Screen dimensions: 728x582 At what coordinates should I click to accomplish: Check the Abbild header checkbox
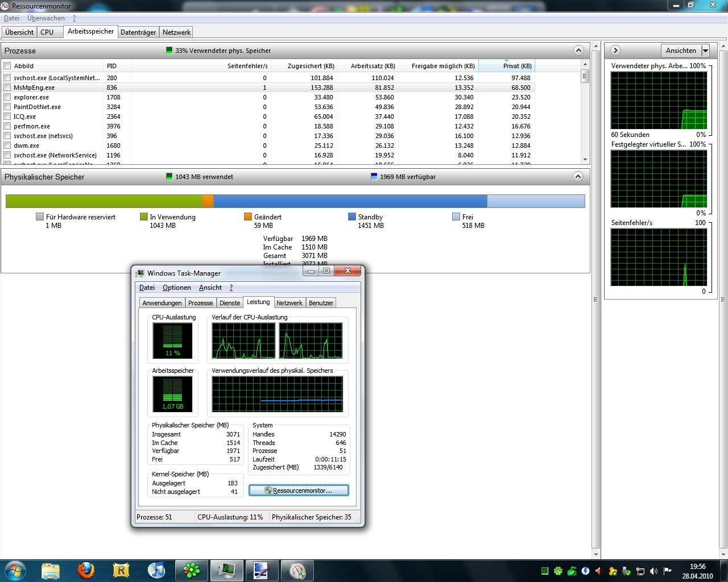point(7,66)
